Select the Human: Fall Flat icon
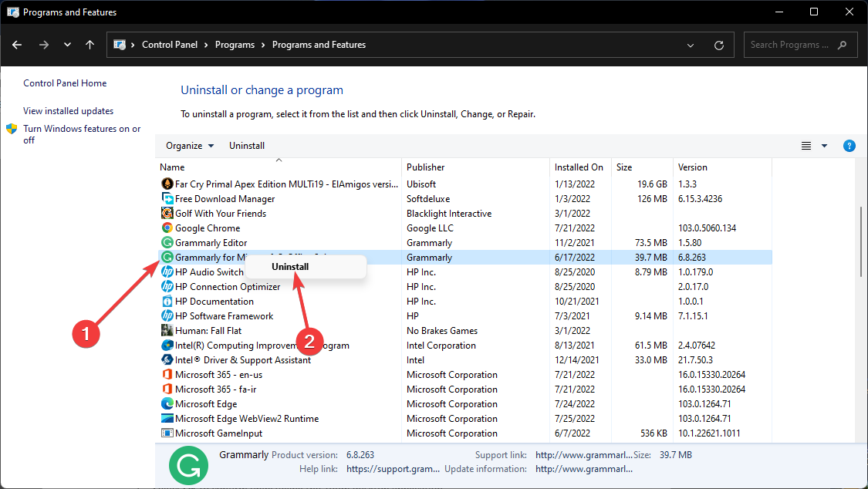Viewport: 868px width, 489px height. pos(167,331)
